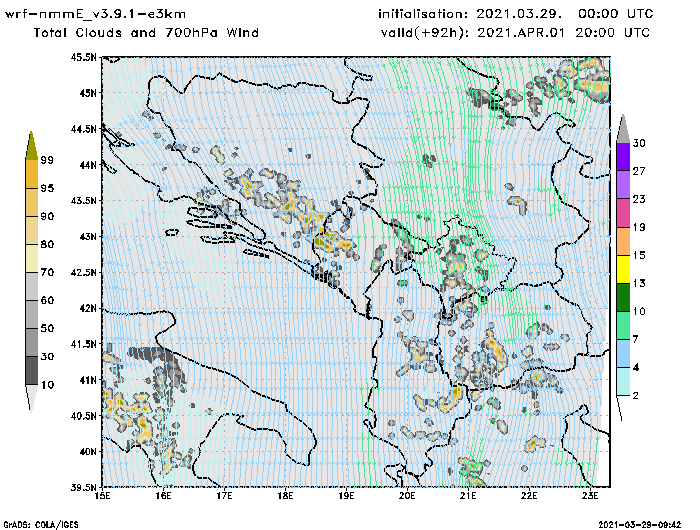Screen dimensions: 700x530
Task: Click the 45.5N latitude axis label
Action: click(x=83, y=57)
